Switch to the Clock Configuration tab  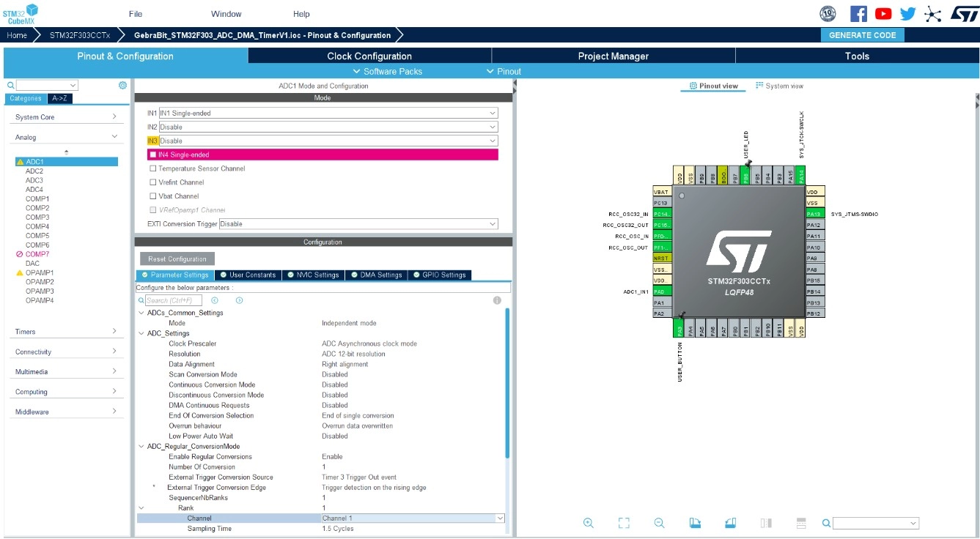369,56
